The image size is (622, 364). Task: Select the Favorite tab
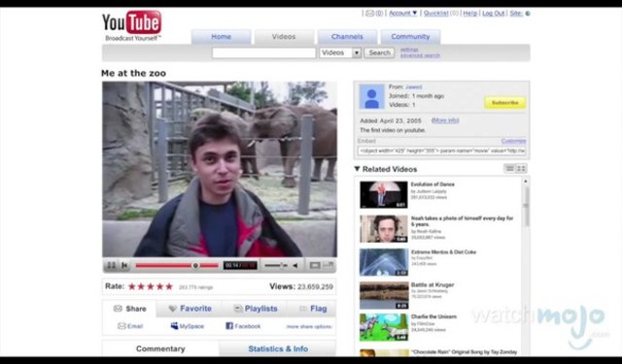point(190,309)
